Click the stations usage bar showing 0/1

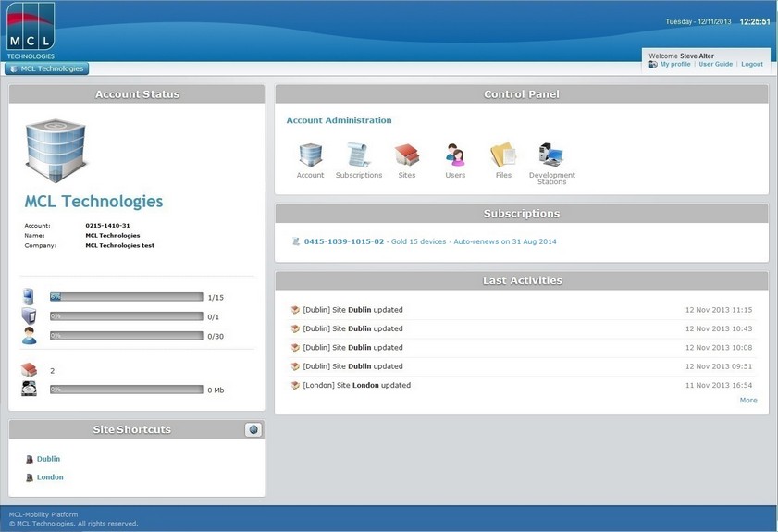pos(127,316)
